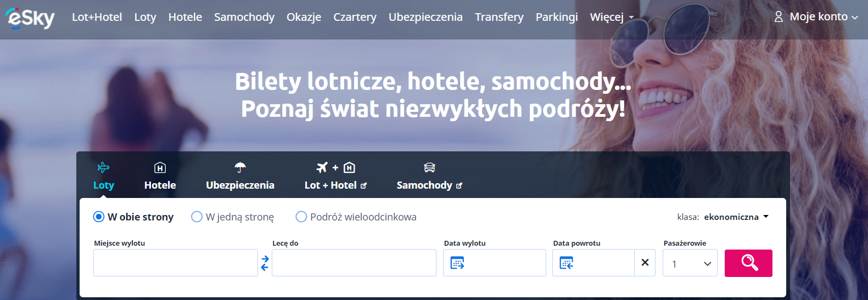
Task: Open the 'Moje konto' account dropdown
Action: [x=816, y=17]
